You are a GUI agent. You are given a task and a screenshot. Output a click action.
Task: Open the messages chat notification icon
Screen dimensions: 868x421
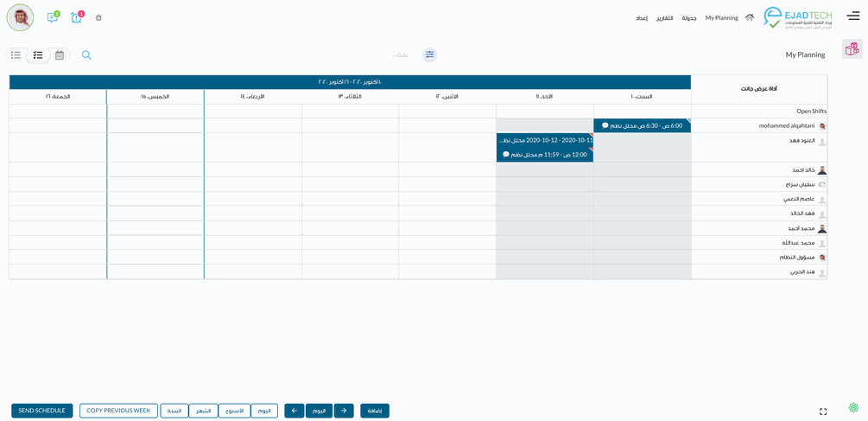click(52, 17)
